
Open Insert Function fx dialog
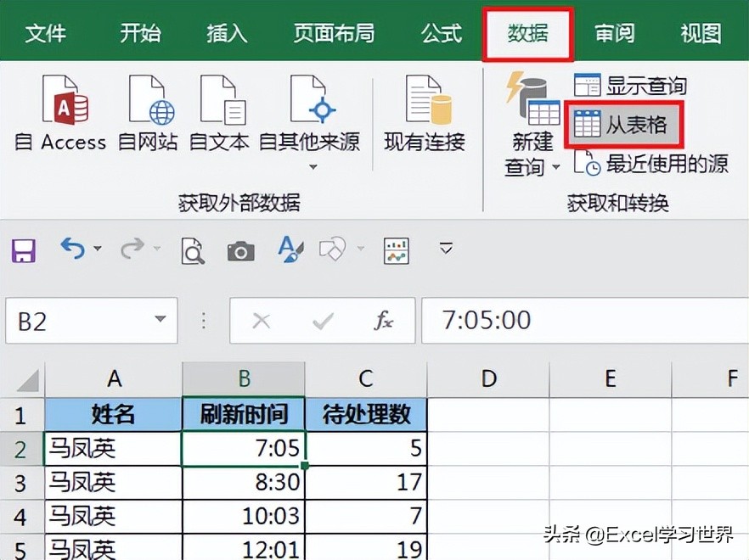click(x=383, y=321)
